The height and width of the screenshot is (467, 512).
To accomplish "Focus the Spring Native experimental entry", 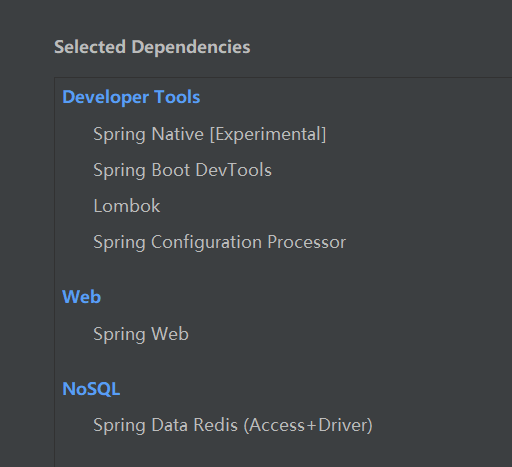I will coord(209,134).
